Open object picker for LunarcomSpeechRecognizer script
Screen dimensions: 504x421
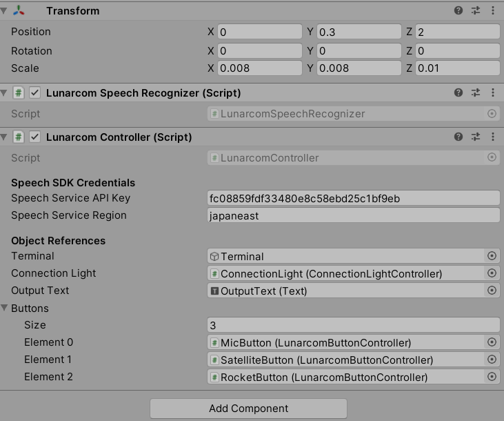coord(492,114)
